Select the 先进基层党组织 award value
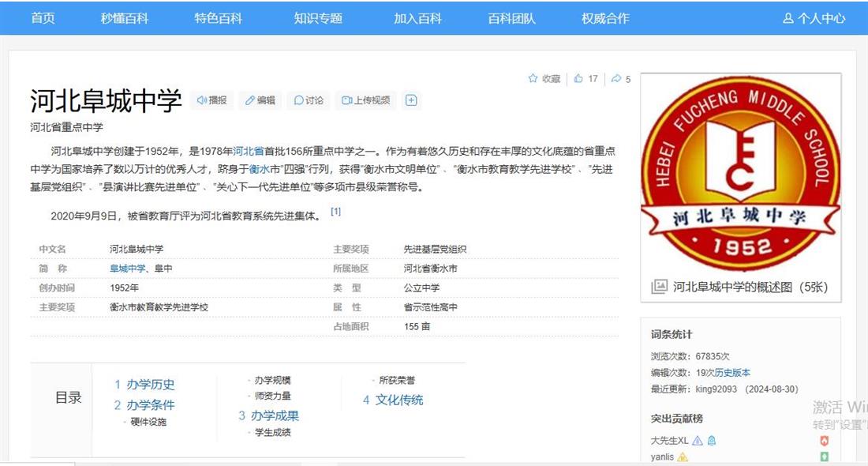This screenshot has width=868, height=466. [435, 250]
